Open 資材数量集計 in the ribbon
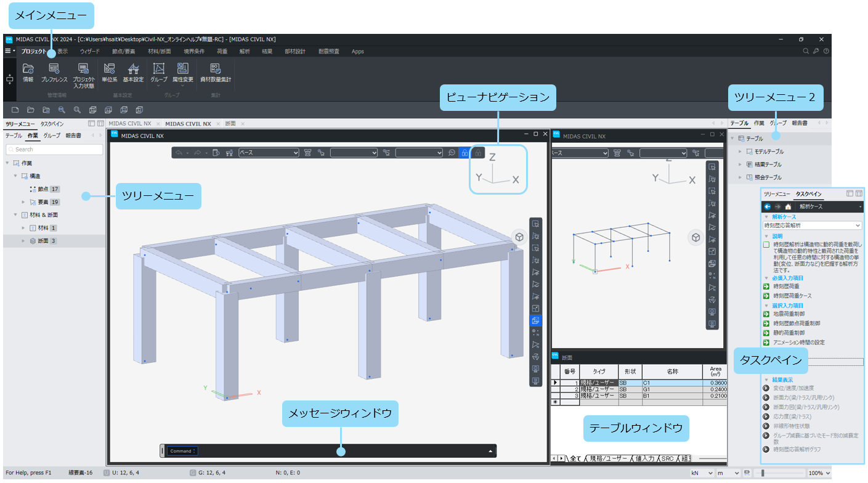The width and height of the screenshot is (868, 483). coord(216,73)
